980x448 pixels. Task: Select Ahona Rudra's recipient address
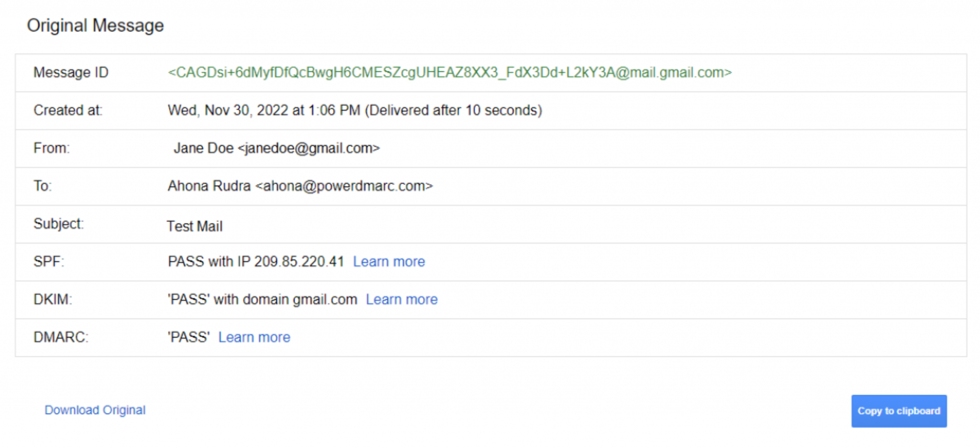point(345,186)
